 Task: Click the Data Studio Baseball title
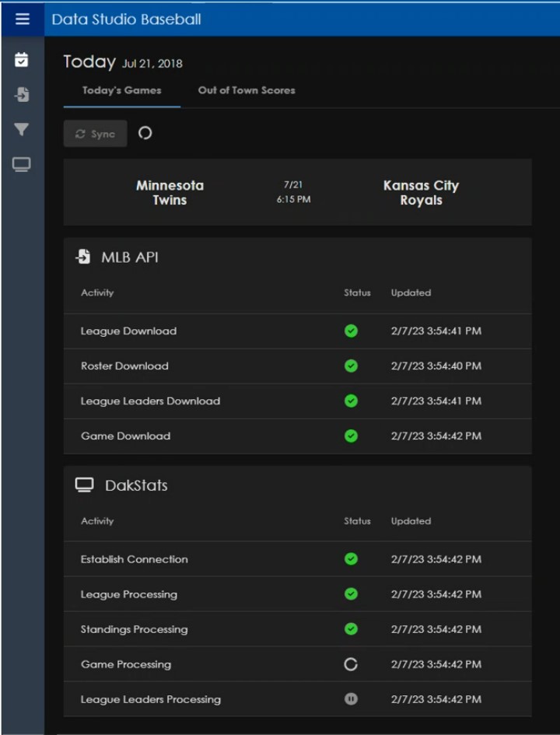coord(126,19)
